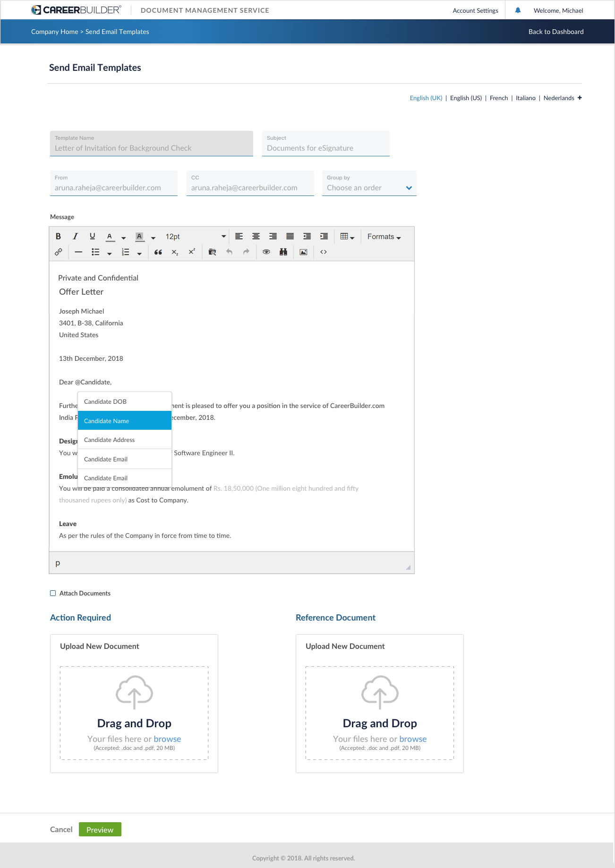Apply blockquote formatting
The height and width of the screenshot is (868, 615).
pos(158,252)
